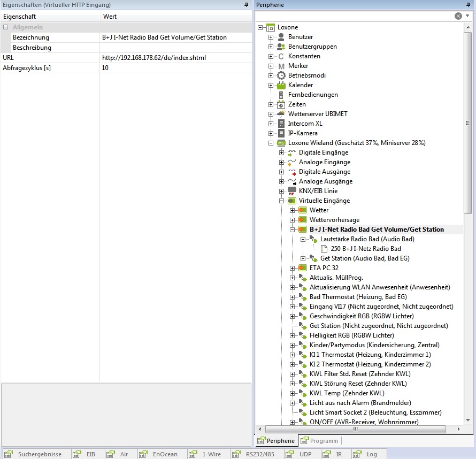Click the pin icon of Peripherie panel
This screenshot has width=476, height=459.
469,5
